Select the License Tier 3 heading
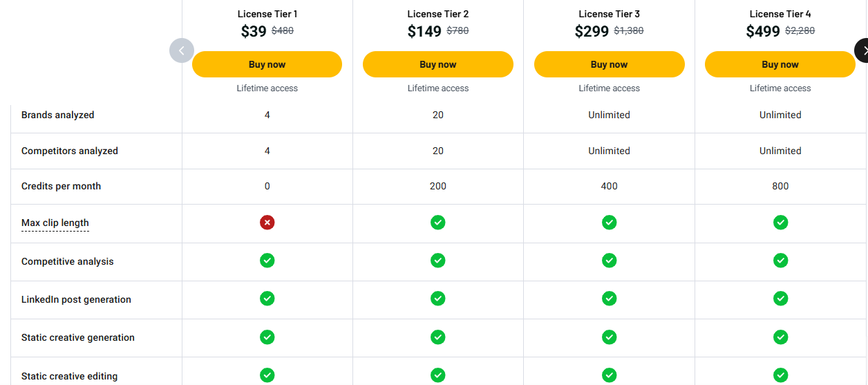Screen dimensions: 868x385 coord(609,14)
